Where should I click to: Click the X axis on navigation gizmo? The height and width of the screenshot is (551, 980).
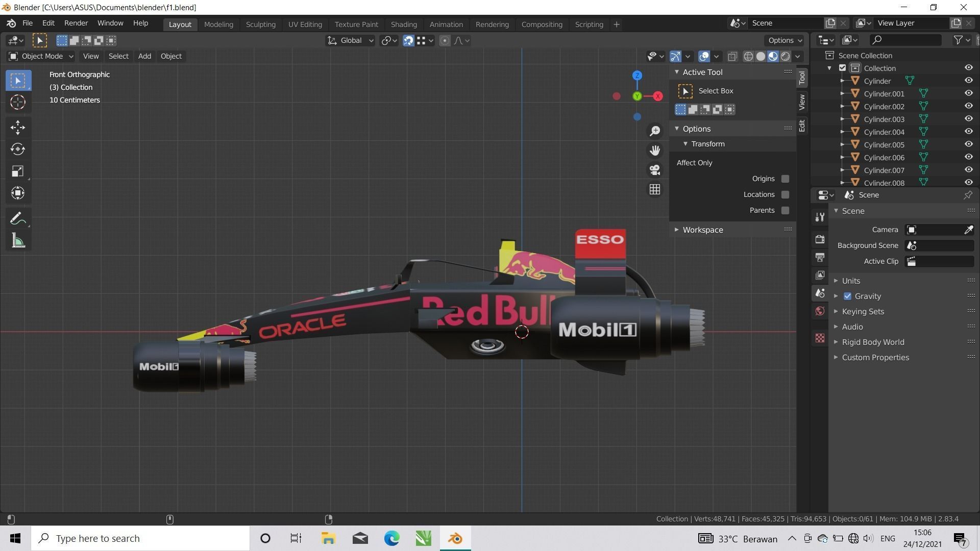(658, 96)
